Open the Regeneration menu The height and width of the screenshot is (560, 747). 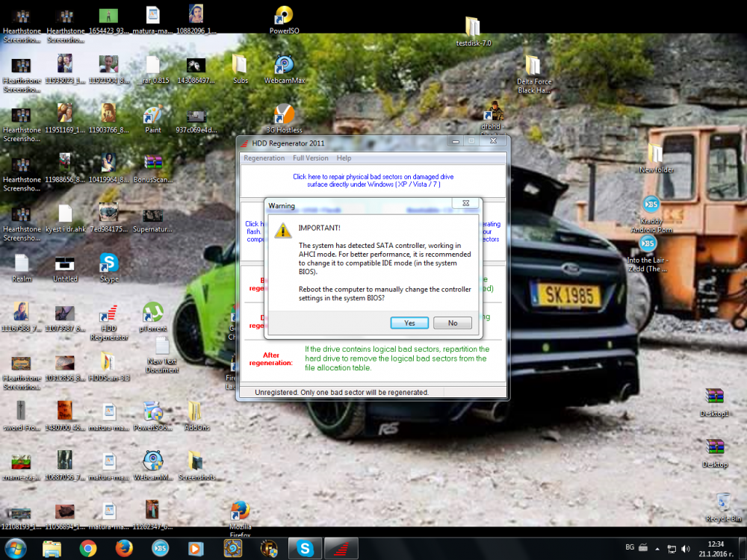(x=264, y=158)
